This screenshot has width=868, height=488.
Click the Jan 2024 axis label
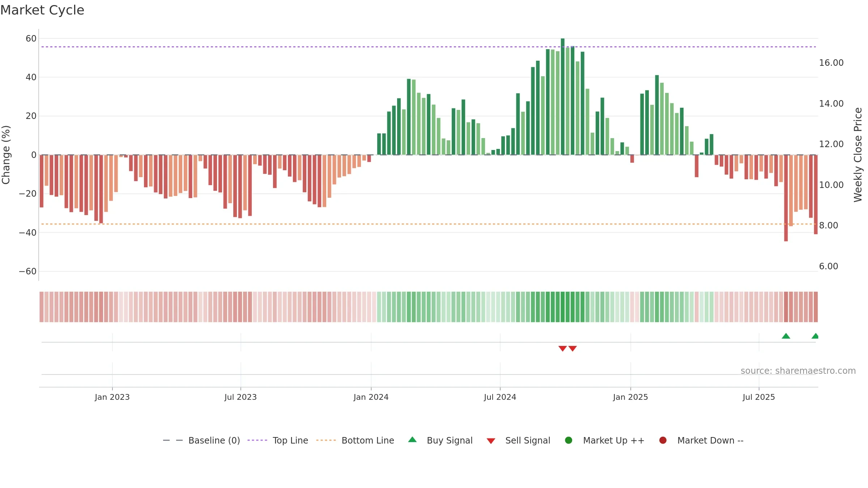371,397
